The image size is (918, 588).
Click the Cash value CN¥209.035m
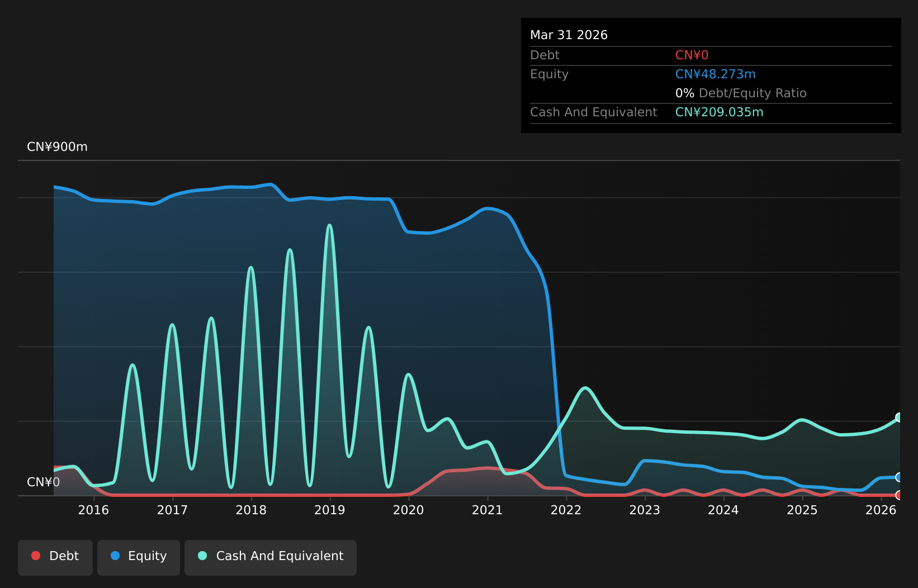pyautogui.click(x=719, y=112)
